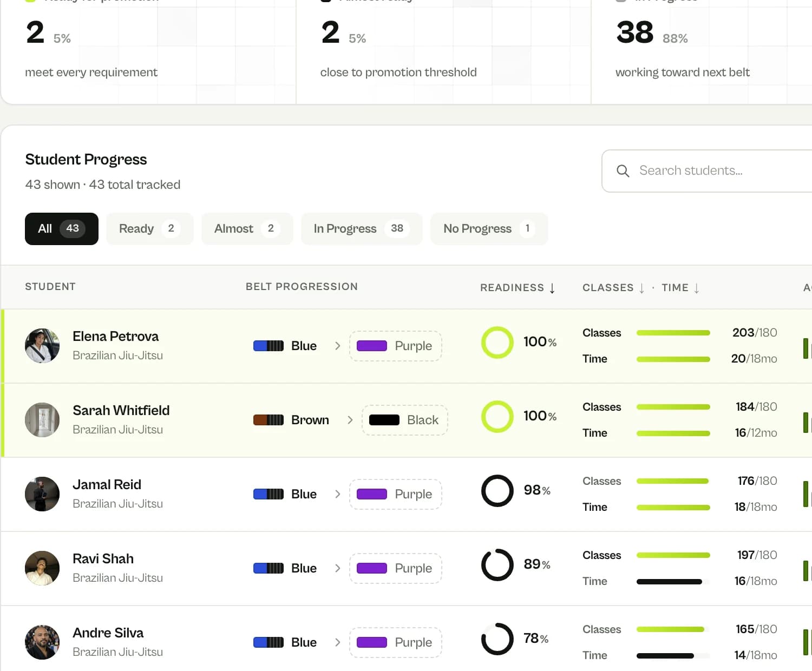Image resolution: width=812 pixels, height=671 pixels.
Task: Click Ravi Shah's avatar image
Action: tap(42, 568)
